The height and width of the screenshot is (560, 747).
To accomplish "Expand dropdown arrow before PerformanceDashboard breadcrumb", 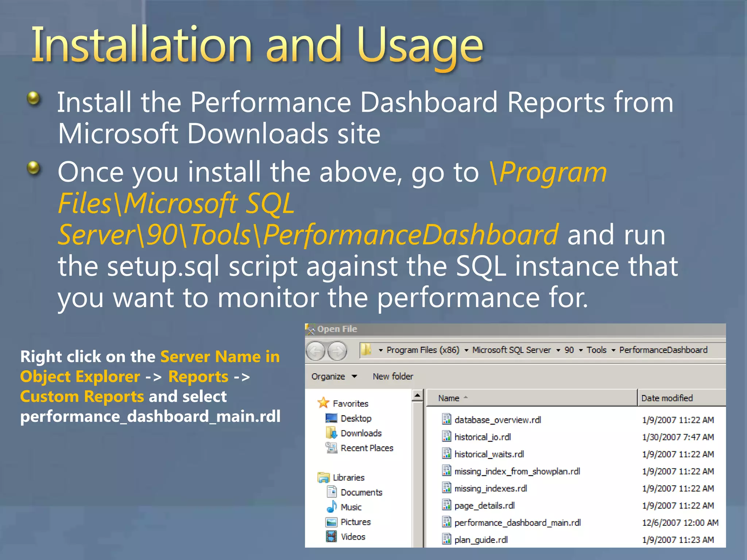I will pos(614,350).
